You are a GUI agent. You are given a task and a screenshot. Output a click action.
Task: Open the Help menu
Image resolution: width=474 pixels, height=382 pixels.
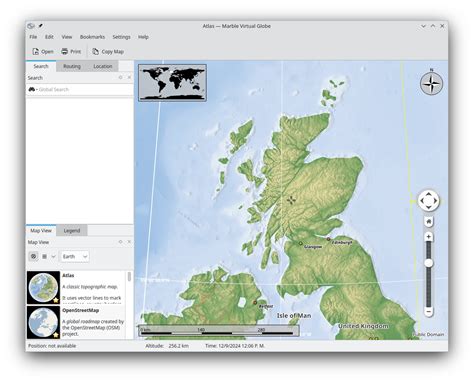point(143,37)
